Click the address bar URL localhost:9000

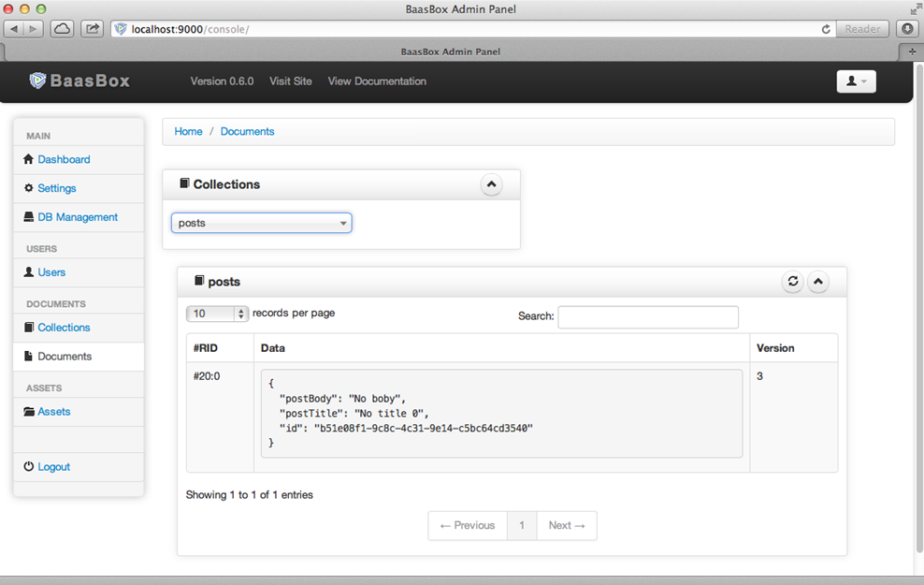tap(190, 30)
